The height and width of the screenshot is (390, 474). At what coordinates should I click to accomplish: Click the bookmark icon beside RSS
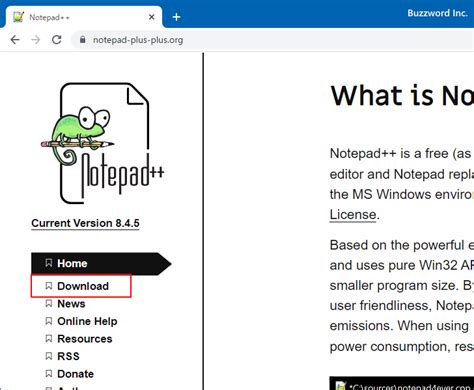49,356
